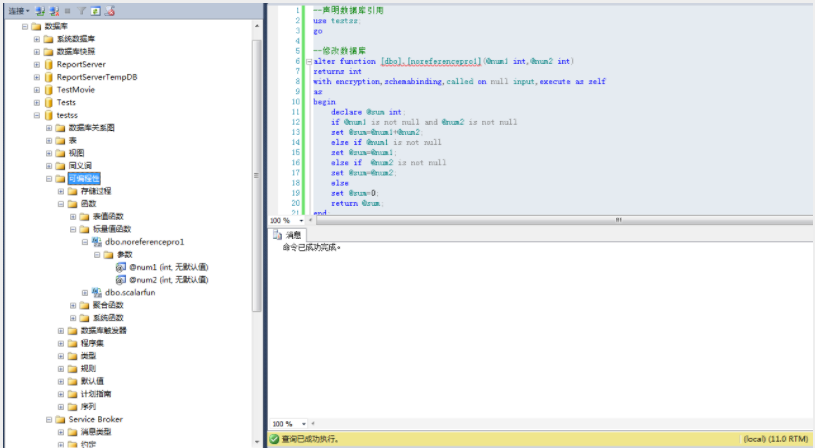Viewport: 815px width, 448px height.
Task: Collapse the 参数 node
Action: click(x=97, y=255)
